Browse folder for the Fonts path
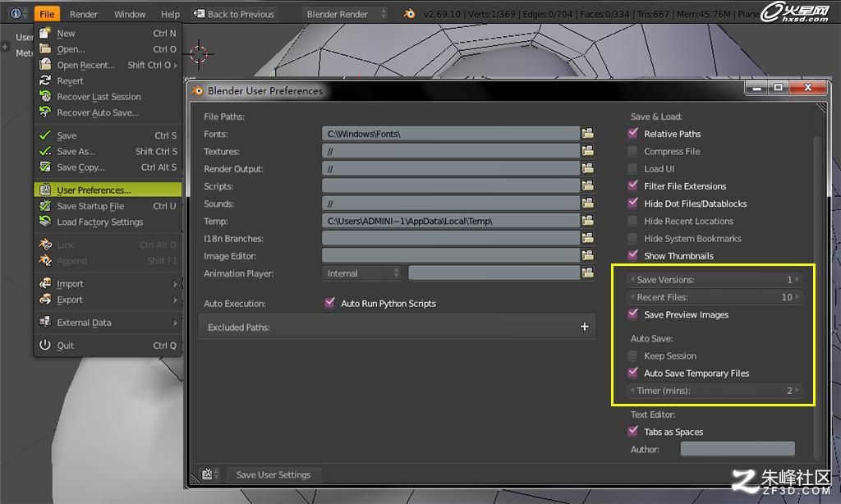Screen dimensions: 841x504 588,134
